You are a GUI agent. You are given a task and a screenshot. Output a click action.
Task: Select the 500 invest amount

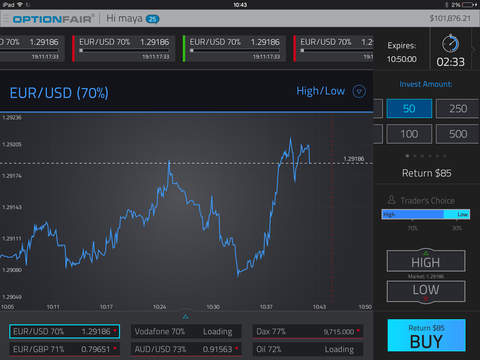(x=458, y=134)
